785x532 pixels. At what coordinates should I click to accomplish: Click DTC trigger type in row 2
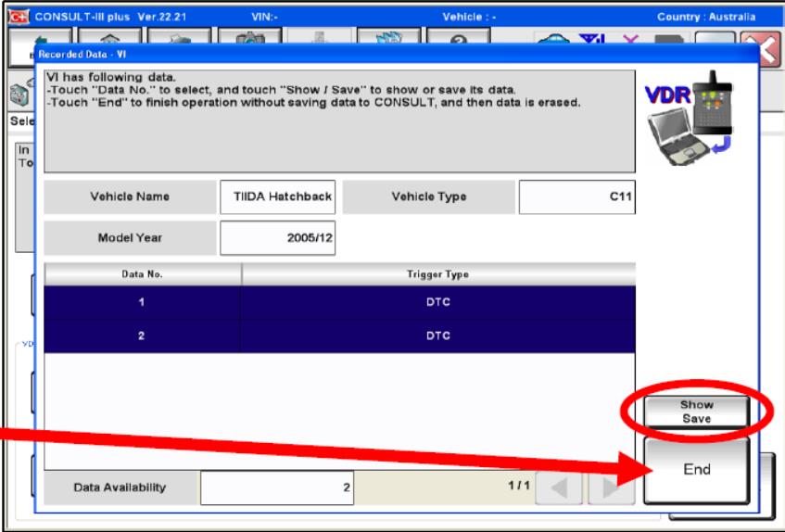coord(438,336)
